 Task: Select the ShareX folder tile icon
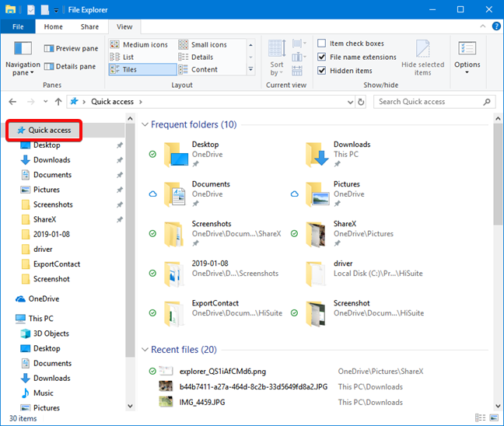[316, 234]
